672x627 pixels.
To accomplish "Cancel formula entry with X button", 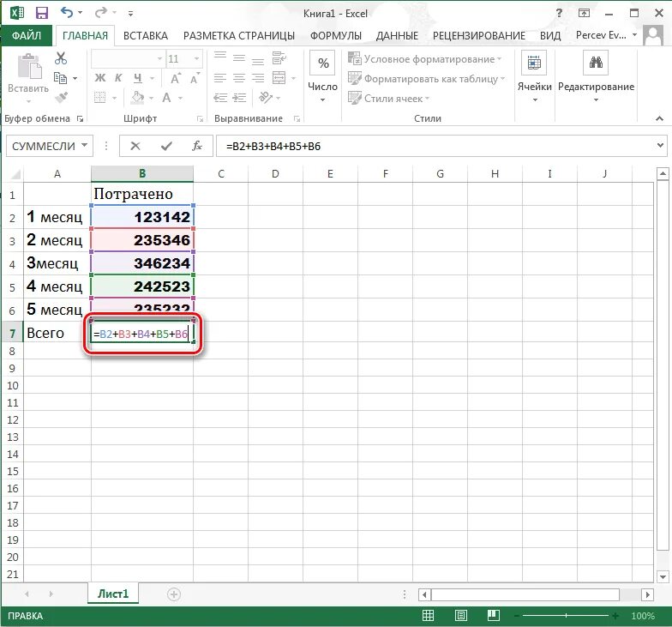I will (x=135, y=146).
